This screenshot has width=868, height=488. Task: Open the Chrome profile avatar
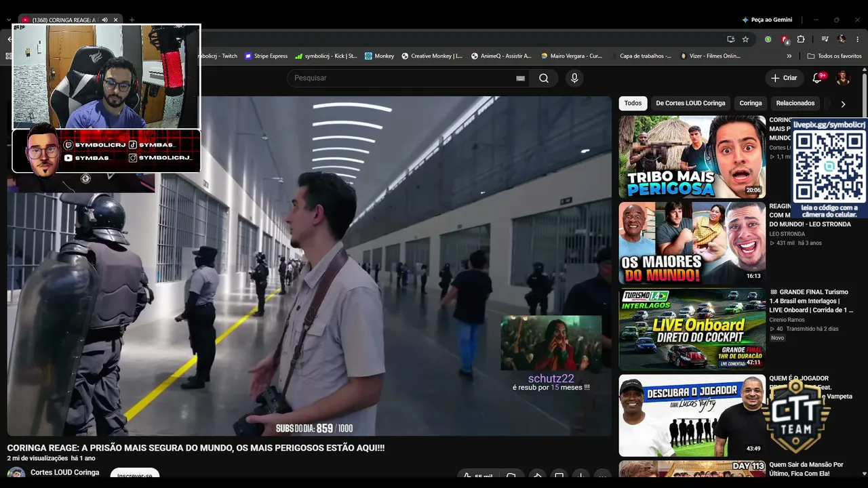[842, 39]
